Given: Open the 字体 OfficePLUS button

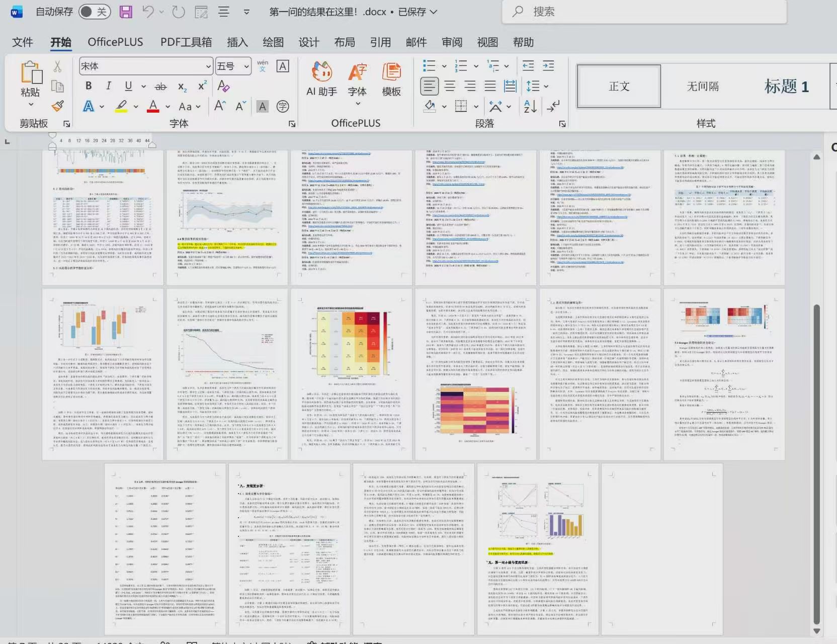Looking at the screenshot, I should (x=357, y=83).
